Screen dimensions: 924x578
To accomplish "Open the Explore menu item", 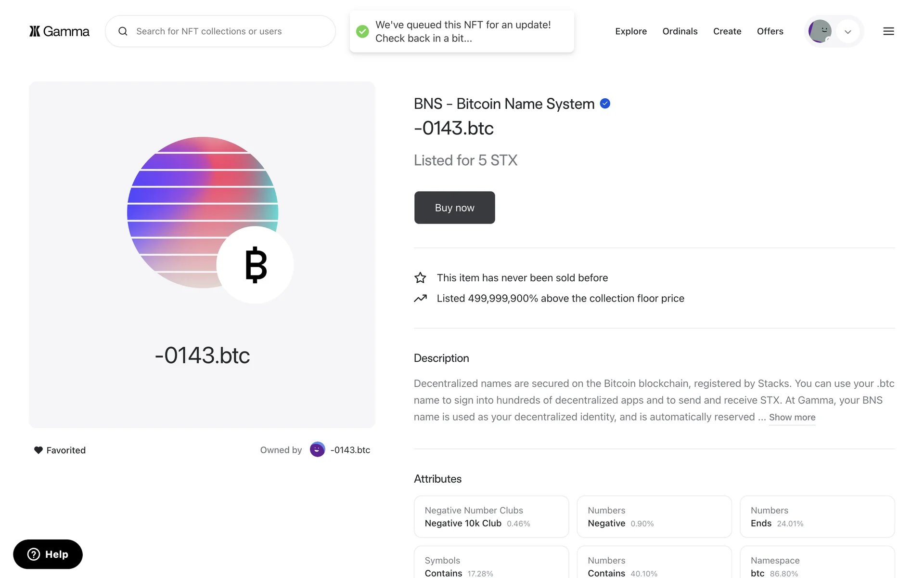I will coord(630,31).
